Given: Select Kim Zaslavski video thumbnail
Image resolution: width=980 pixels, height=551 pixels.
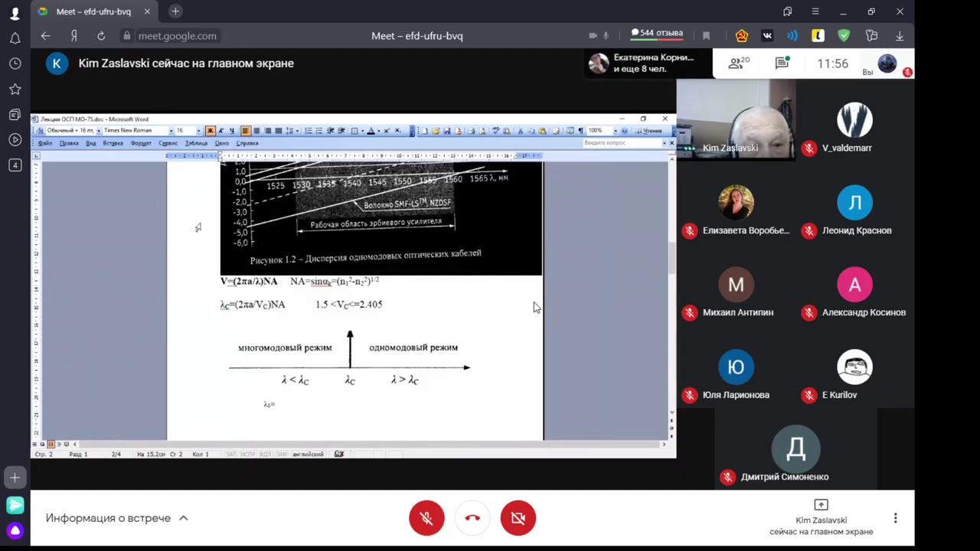Looking at the screenshot, I should click(736, 119).
